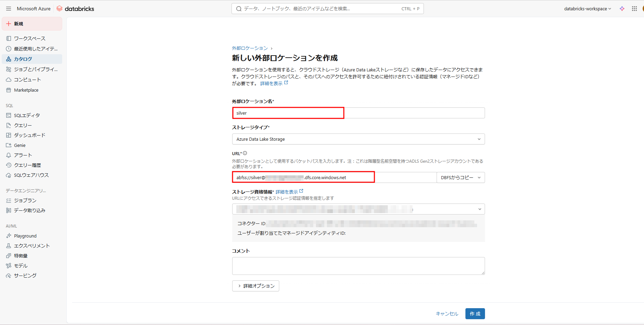This screenshot has height=325, width=644.
Task: Expand 詳細オプション section
Action: 256,286
